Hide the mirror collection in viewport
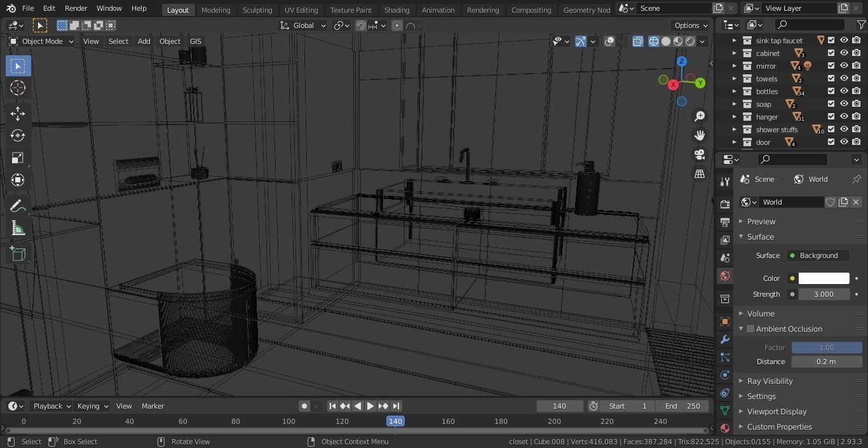Screen dimensions: 868x448 coord(844,65)
